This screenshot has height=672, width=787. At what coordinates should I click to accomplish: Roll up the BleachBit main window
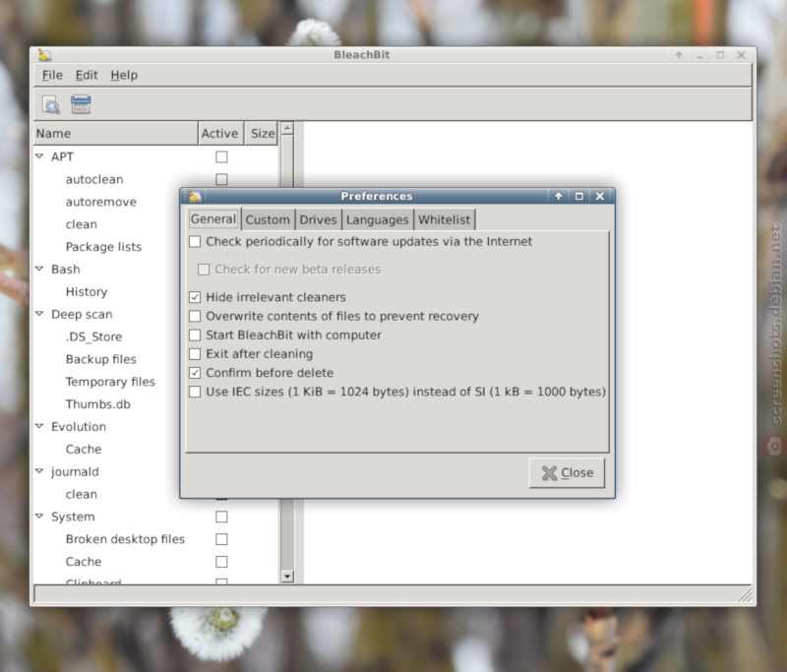(679, 55)
